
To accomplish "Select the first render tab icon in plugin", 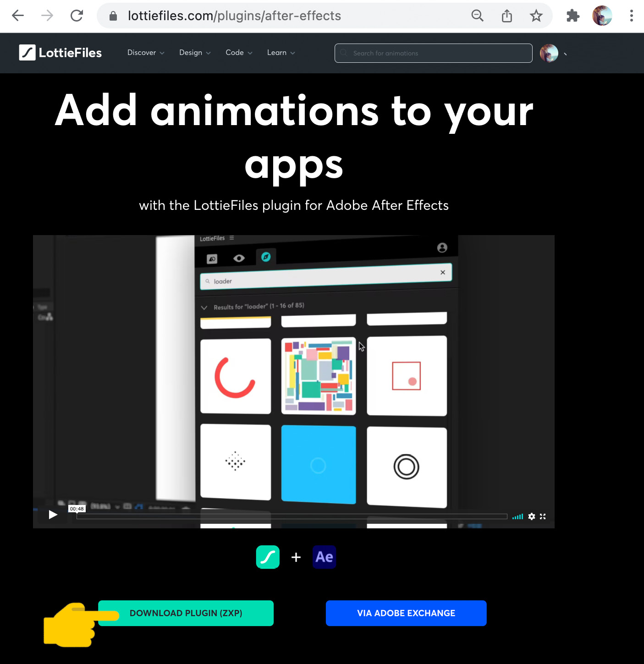I will coord(212,259).
